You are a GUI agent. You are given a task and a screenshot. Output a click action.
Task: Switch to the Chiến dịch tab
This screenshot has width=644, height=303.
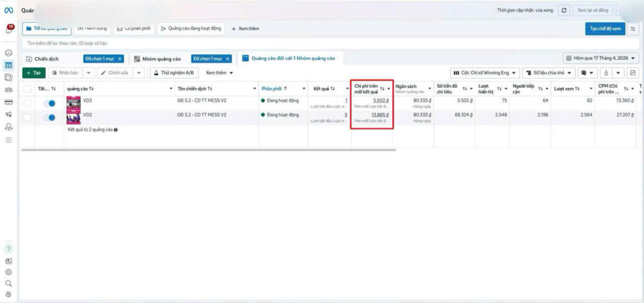pos(42,58)
